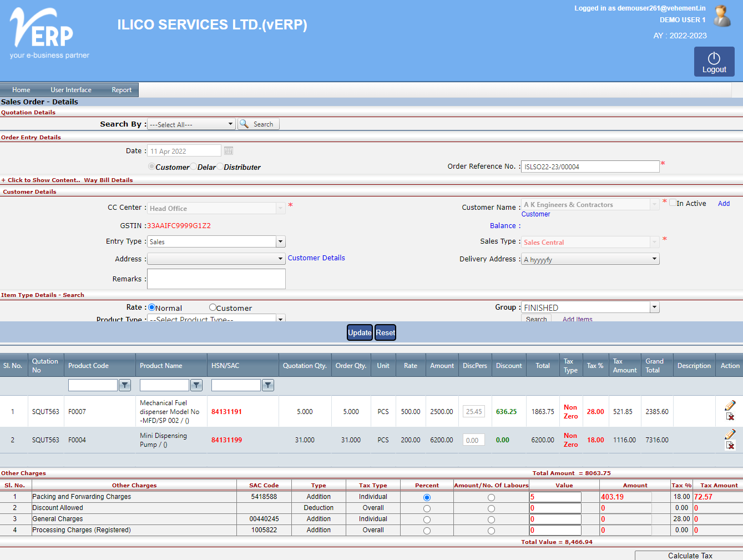
Task: Click the Add customer link
Action: [x=724, y=204]
